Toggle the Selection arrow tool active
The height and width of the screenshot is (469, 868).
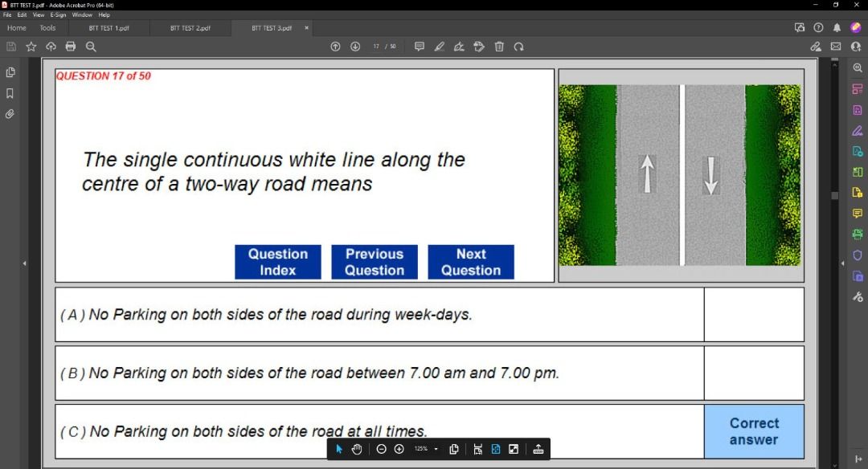(x=339, y=449)
